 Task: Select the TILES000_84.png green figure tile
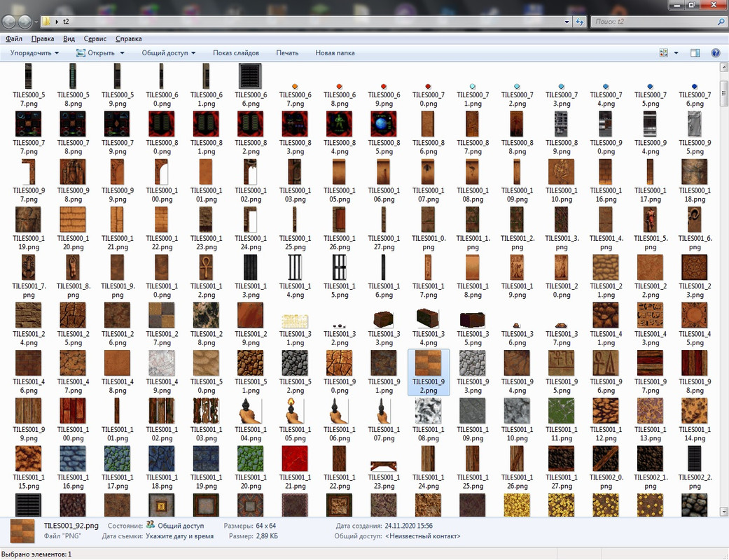tap(339, 124)
